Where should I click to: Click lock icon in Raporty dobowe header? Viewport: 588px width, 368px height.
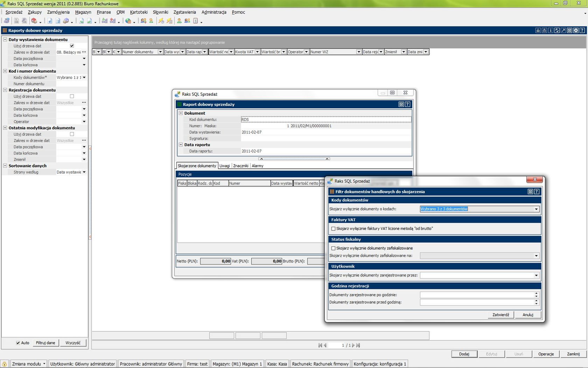(x=538, y=30)
